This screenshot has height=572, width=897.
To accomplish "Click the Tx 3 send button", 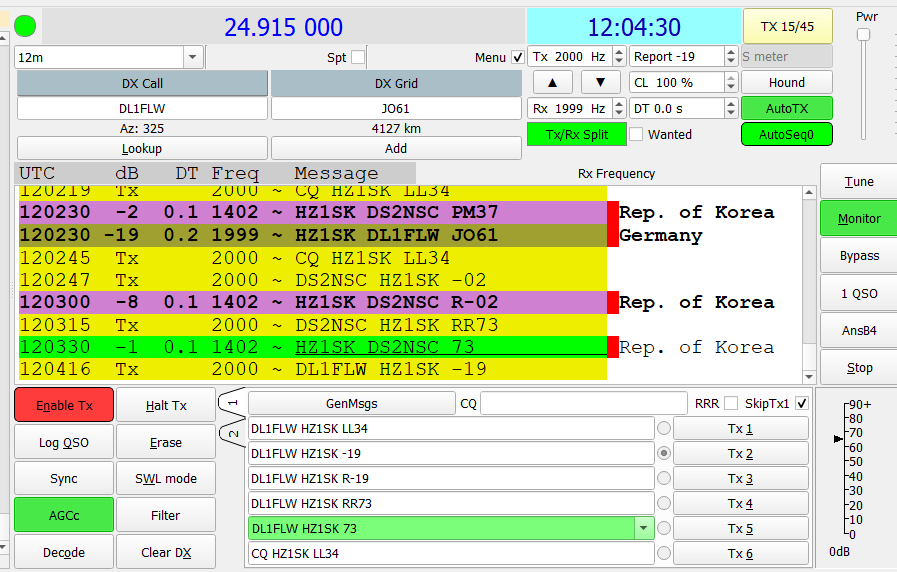I will point(741,478).
